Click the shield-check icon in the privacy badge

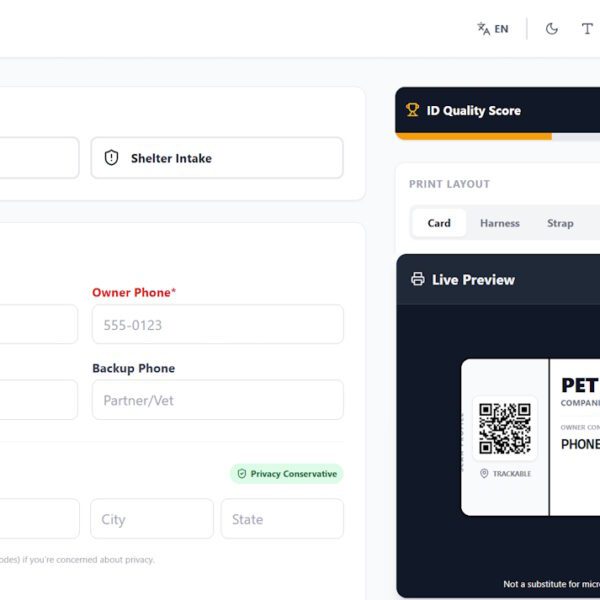241,474
